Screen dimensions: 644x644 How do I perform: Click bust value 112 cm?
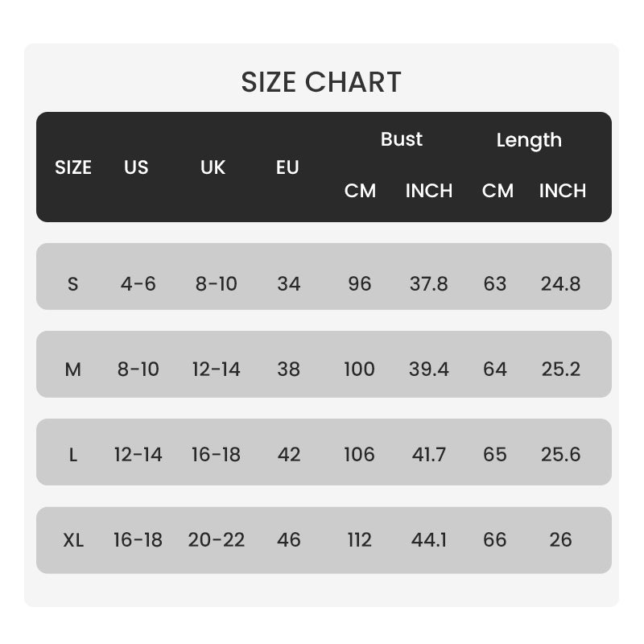click(359, 540)
